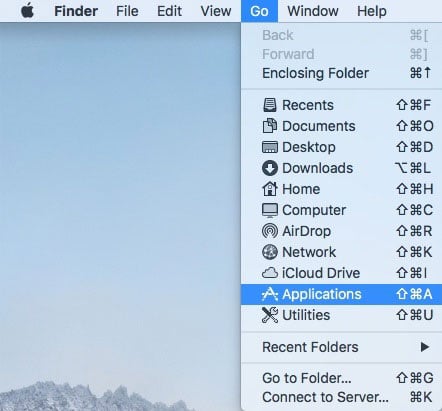Select iCloud Drive in the Go menu
This screenshot has width=442, height=411.
[x=341, y=273]
